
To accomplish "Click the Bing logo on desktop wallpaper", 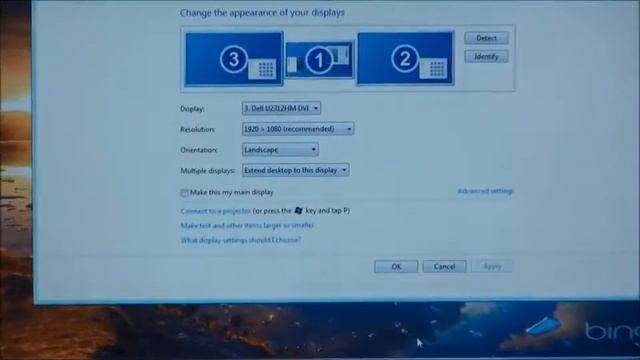I will click(612, 331).
